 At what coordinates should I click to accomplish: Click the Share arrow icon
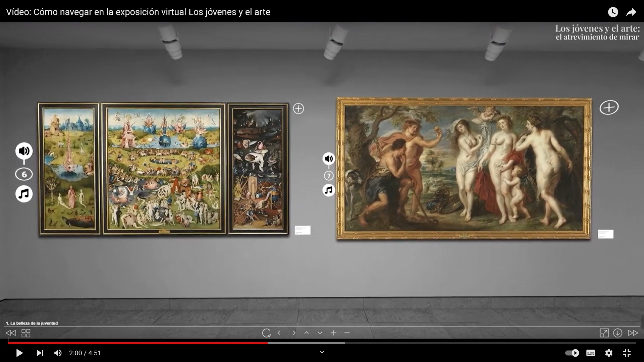[631, 12]
